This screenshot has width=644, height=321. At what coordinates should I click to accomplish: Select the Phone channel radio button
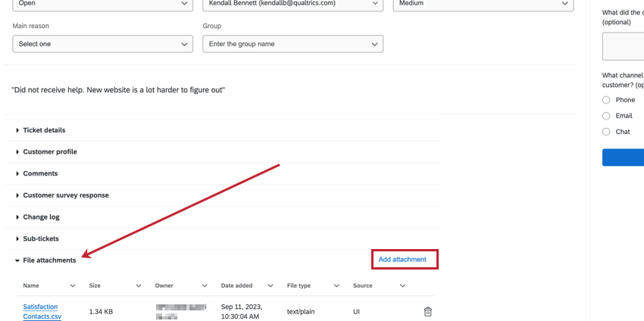pyautogui.click(x=606, y=100)
